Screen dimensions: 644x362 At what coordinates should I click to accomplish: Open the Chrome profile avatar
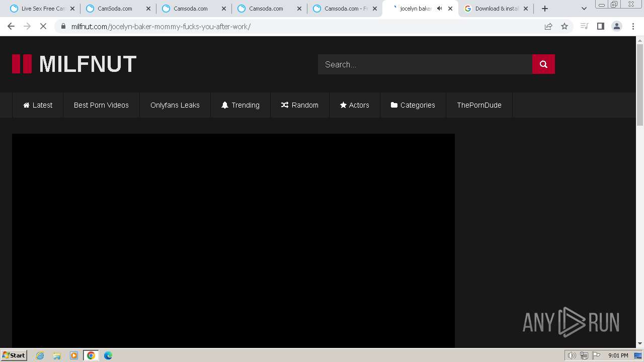(617, 26)
